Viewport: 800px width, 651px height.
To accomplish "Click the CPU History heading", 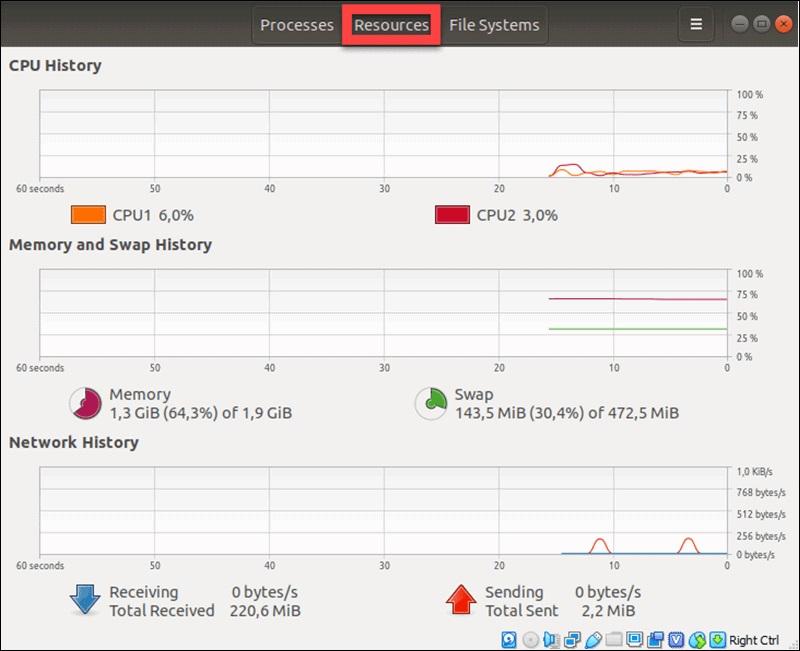I will pos(55,65).
